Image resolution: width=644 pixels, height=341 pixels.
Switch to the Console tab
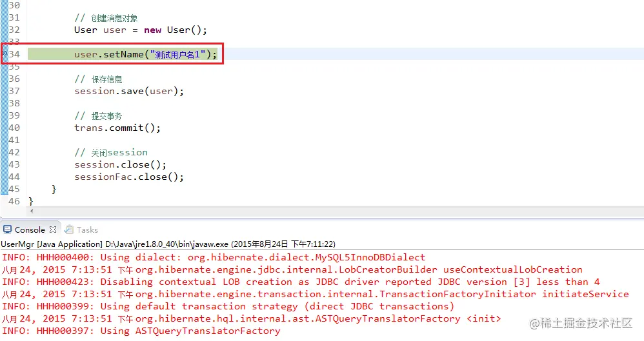(x=30, y=229)
